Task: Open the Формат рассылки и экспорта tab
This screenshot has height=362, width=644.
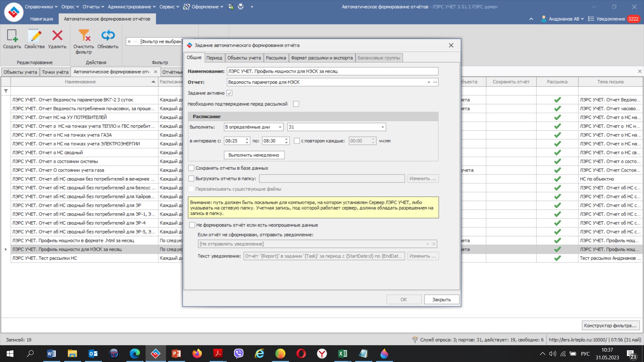Action: [322, 58]
